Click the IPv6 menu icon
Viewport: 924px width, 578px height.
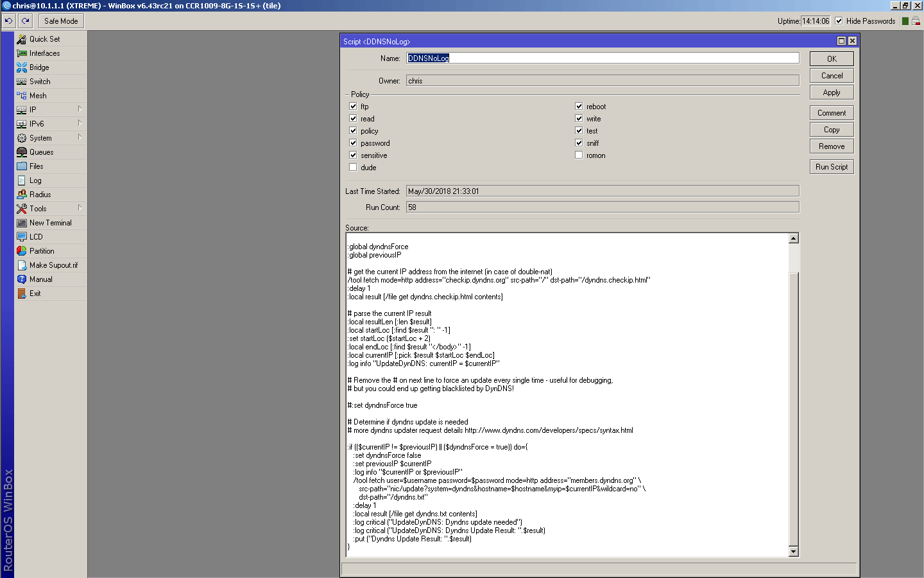pyautogui.click(x=22, y=124)
